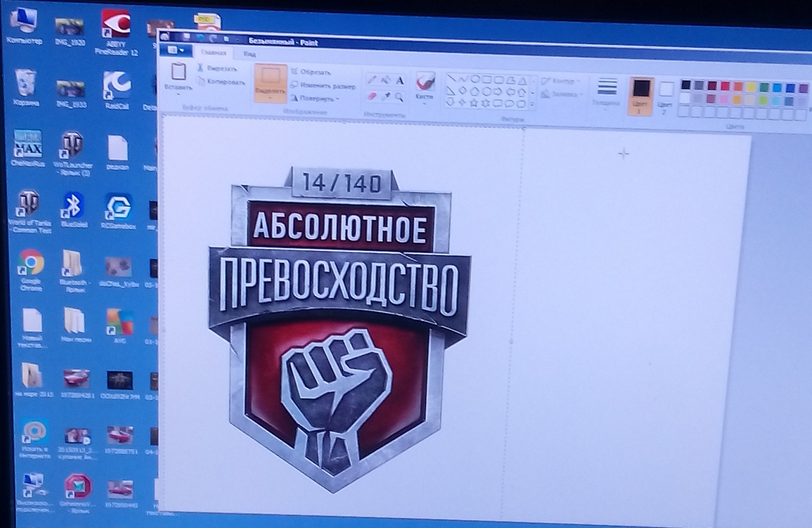Click Crop (Обрезать) in the Image group
The height and width of the screenshot is (528, 812).
pos(311,71)
